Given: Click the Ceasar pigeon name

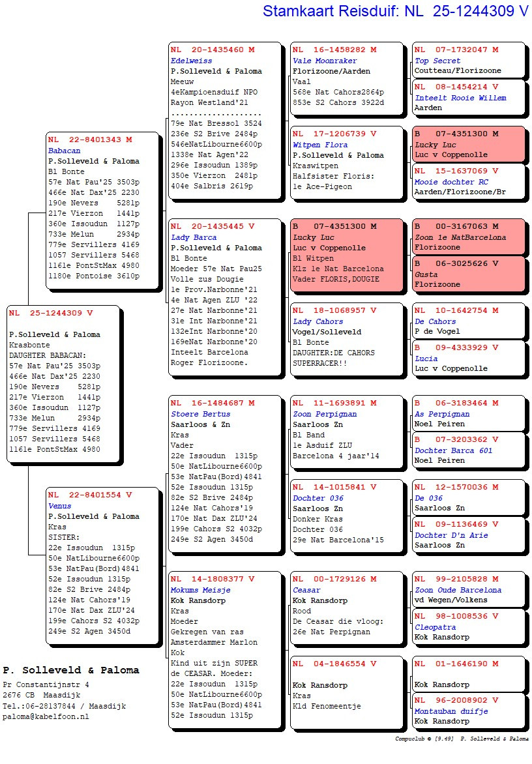Looking at the screenshot, I should click(306, 591).
